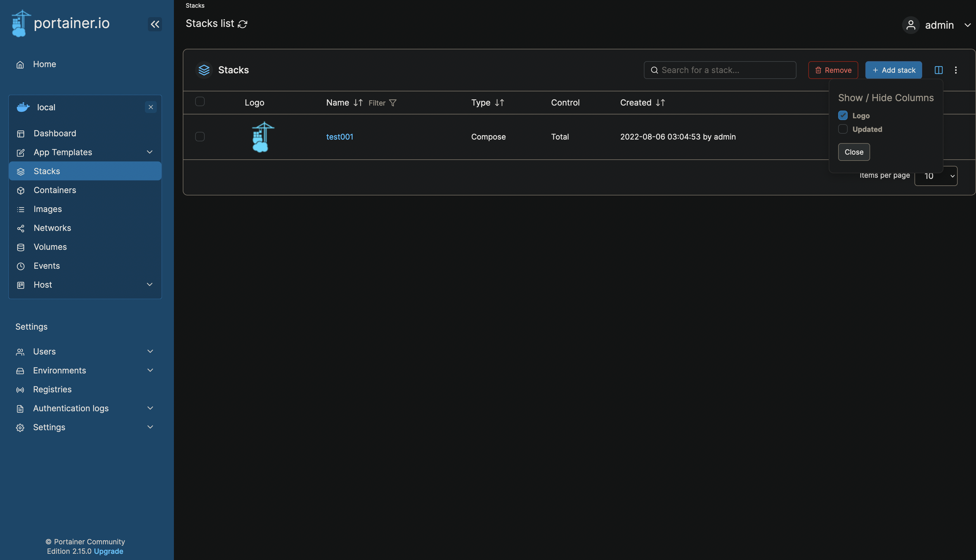Expand the App Templates submenu
Image resolution: width=976 pixels, height=560 pixels.
click(150, 152)
